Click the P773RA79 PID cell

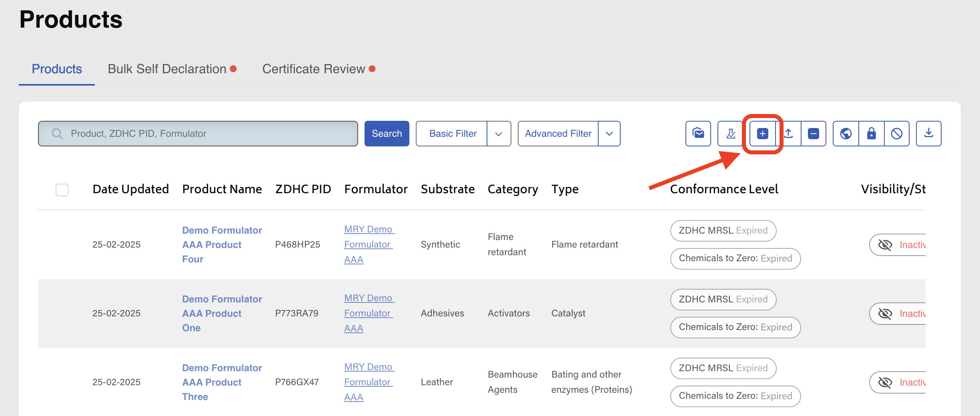point(297,314)
